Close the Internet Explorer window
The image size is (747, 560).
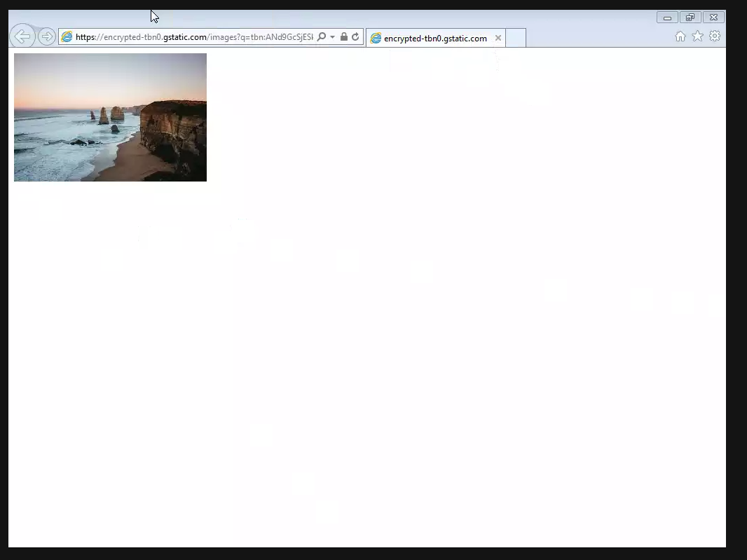pos(713,18)
